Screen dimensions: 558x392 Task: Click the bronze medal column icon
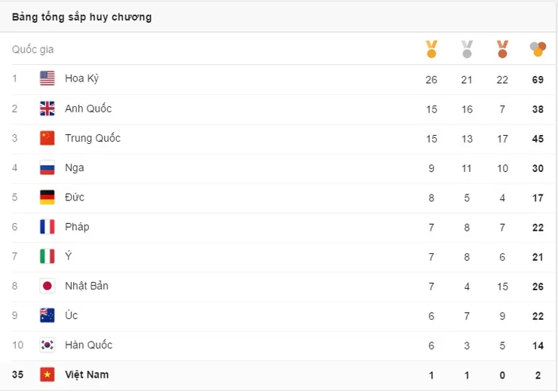[x=502, y=49]
